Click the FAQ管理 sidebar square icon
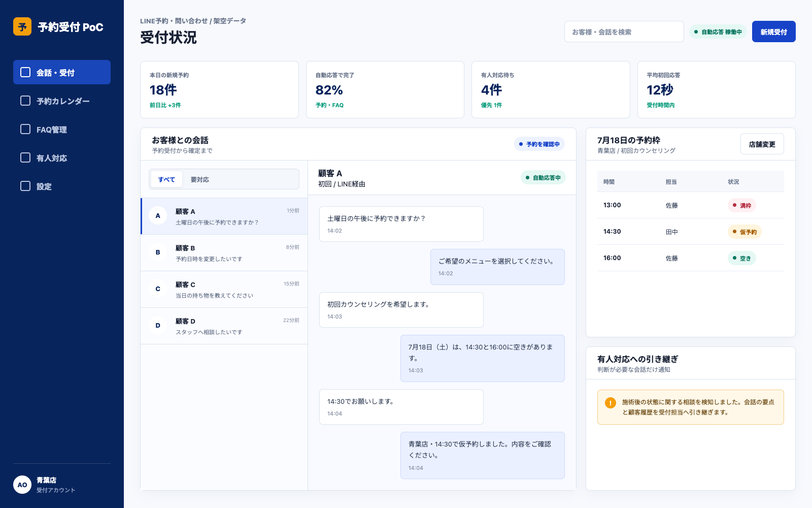812x508 pixels. pos(25,129)
